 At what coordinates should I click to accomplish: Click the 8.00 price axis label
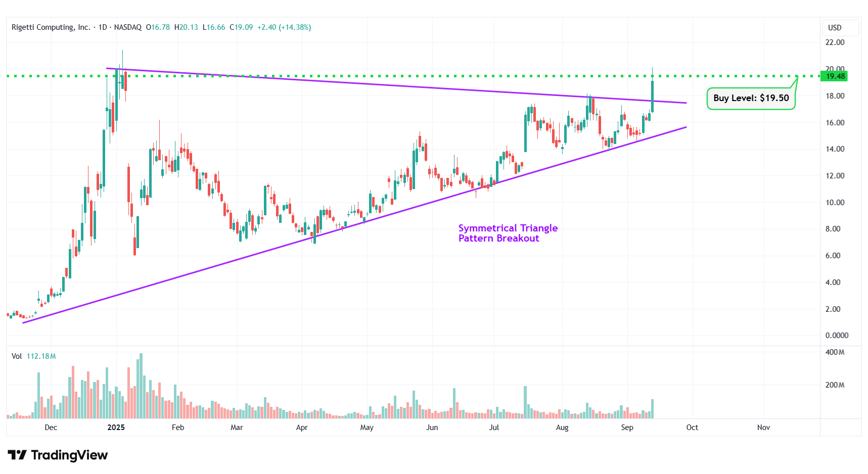[x=833, y=229]
